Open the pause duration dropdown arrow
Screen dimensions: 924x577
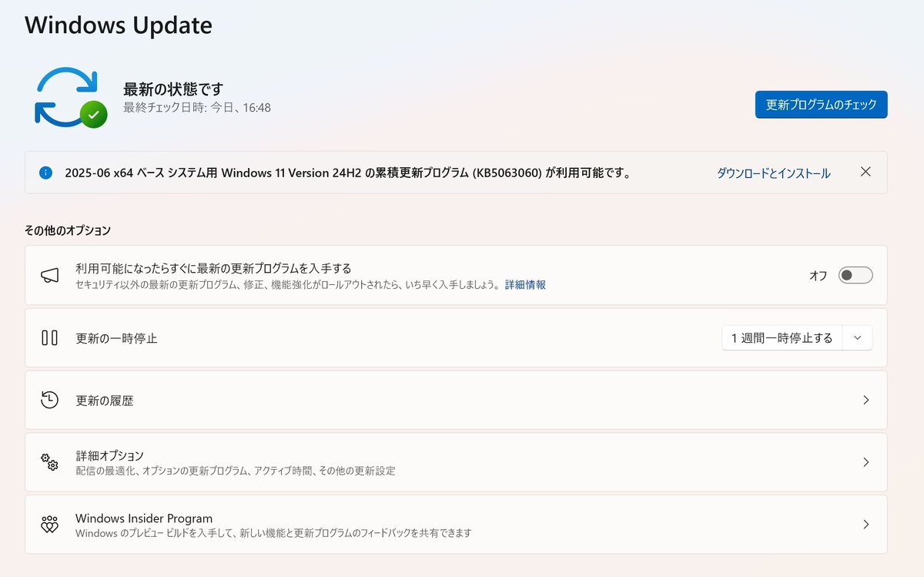pos(858,337)
